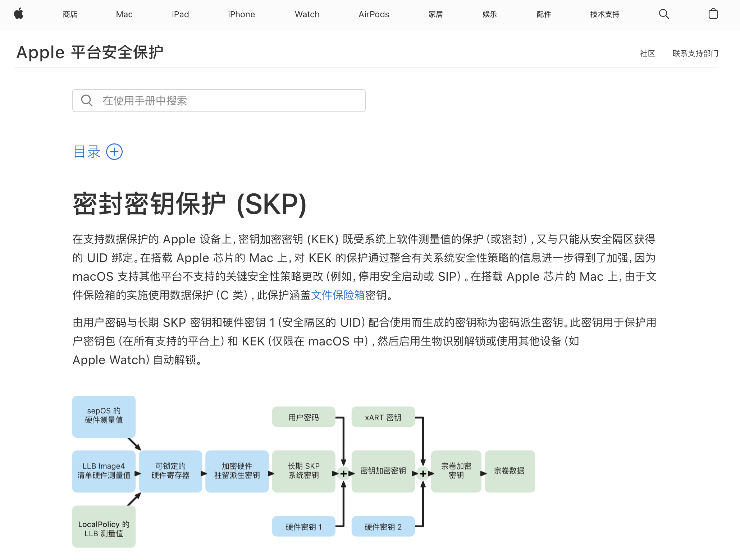Click the 联系支持部门 link
Image resolution: width=740 pixels, height=560 pixels.
click(x=695, y=53)
